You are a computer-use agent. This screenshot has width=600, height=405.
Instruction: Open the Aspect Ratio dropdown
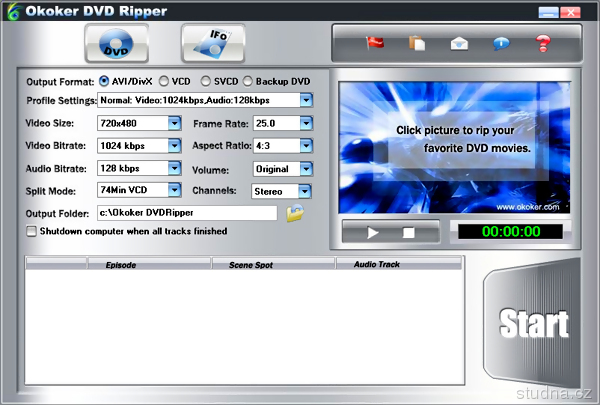tap(306, 145)
